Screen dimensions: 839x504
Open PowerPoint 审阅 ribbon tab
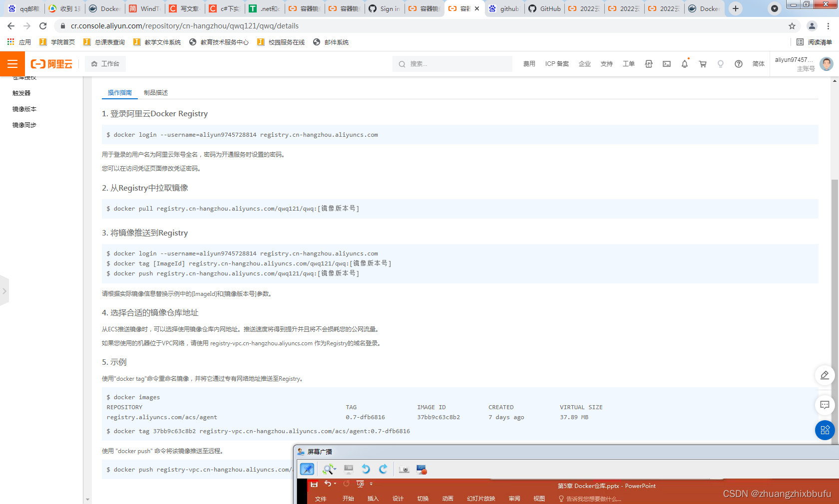click(514, 499)
